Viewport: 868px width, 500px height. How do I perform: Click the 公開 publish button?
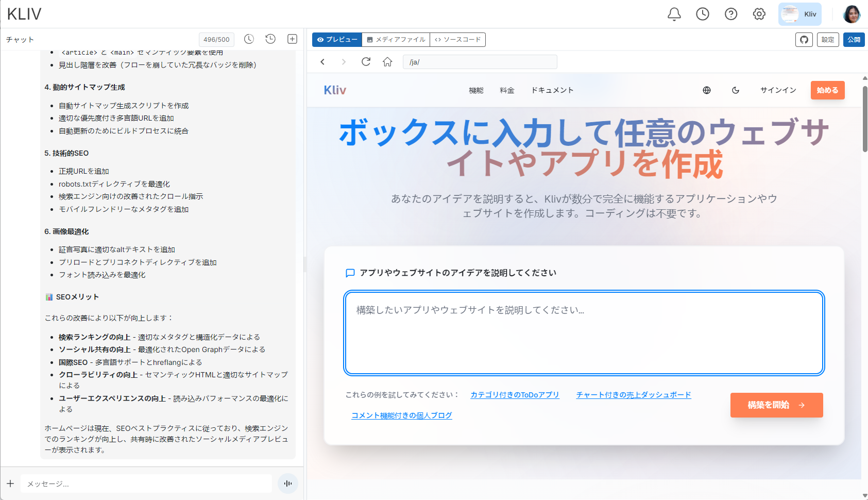[854, 40]
